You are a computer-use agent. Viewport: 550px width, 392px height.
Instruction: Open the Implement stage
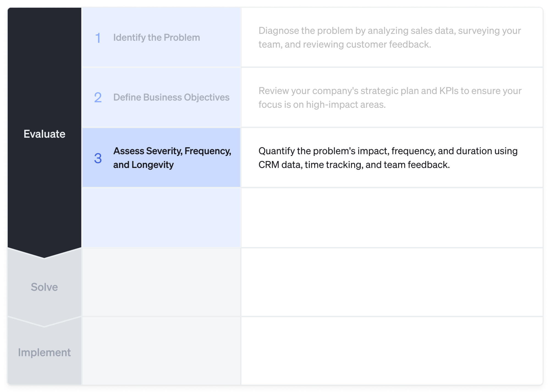pos(44,352)
